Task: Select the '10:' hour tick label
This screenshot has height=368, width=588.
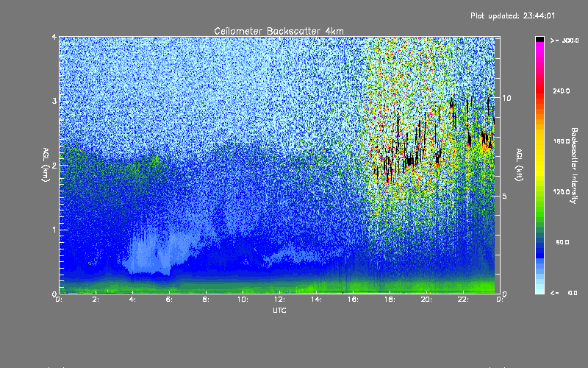Action: (243, 300)
